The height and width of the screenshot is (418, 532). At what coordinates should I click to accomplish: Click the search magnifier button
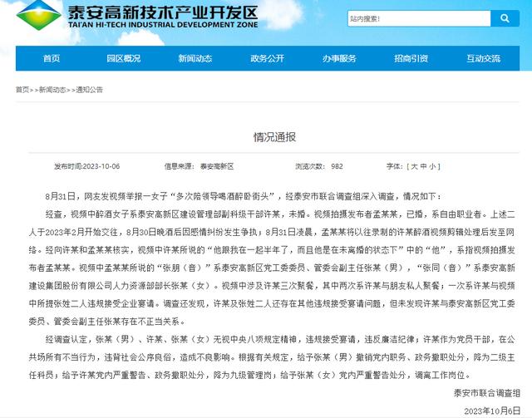coord(505,18)
